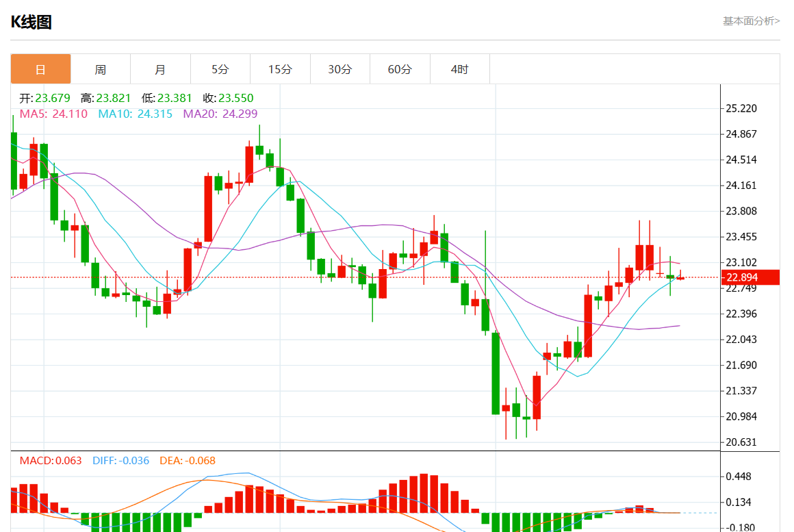Click the K线图 heading
Screen dimensions: 794x532
31,22
